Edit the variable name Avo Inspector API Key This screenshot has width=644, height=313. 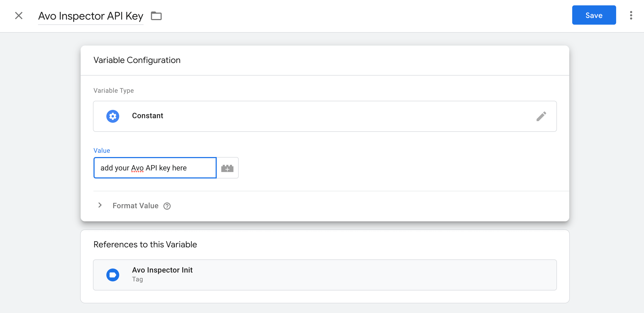(x=91, y=16)
